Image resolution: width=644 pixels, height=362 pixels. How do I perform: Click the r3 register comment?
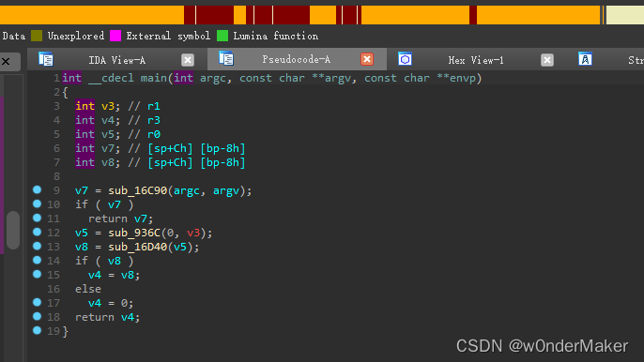(x=154, y=120)
